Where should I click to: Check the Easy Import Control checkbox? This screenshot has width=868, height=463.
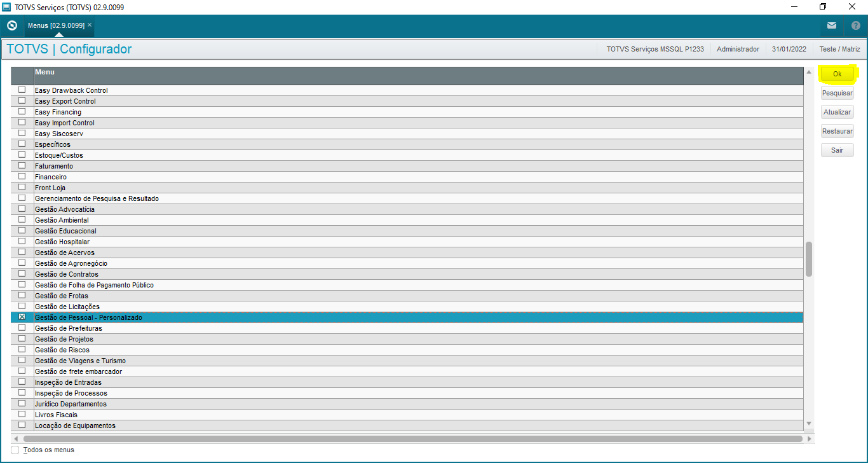(22, 123)
